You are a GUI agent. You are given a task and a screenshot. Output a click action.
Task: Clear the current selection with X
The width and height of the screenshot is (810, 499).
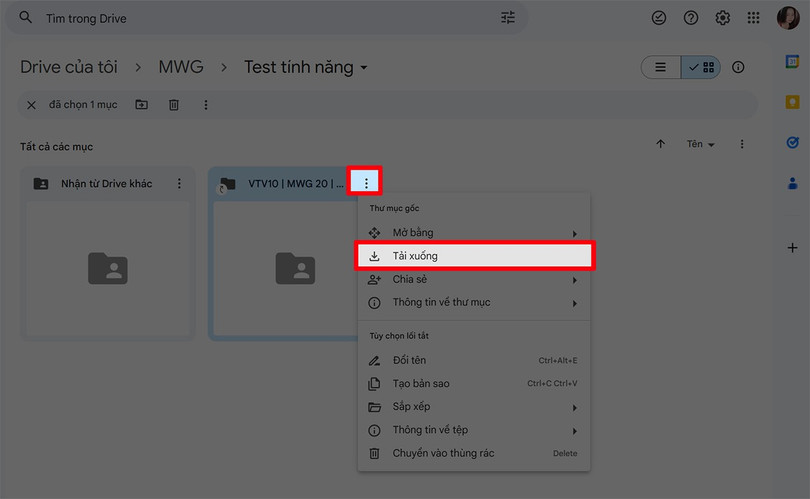click(31, 105)
